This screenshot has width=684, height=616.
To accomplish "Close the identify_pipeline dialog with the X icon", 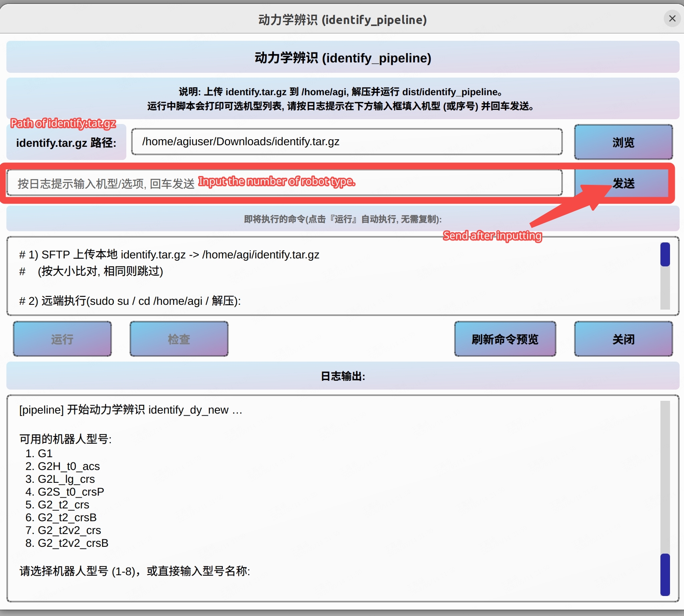I will coord(672,19).
